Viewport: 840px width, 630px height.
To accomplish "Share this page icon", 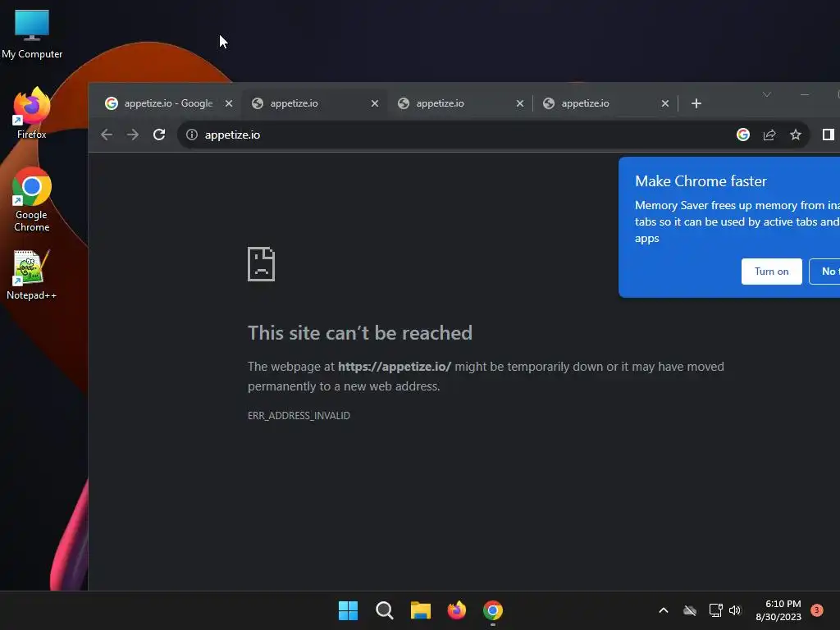I will tap(769, 135).
